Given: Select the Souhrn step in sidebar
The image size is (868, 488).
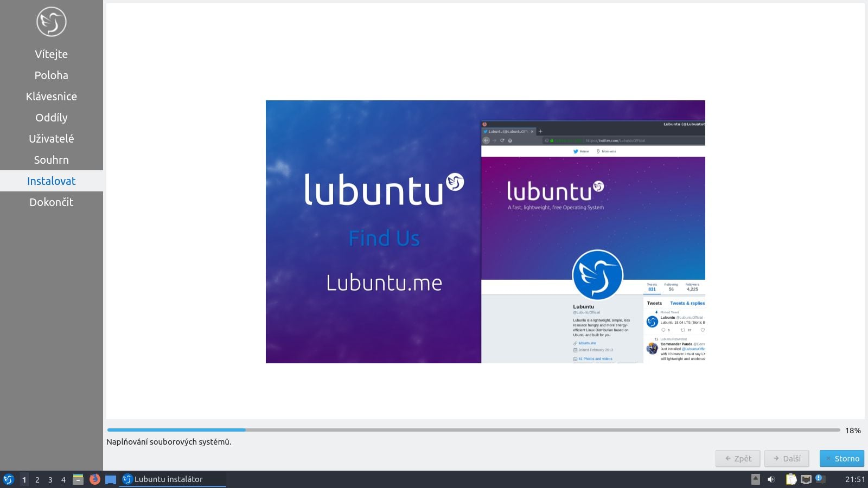Looking at the screenshot, I should pos(51,159).
